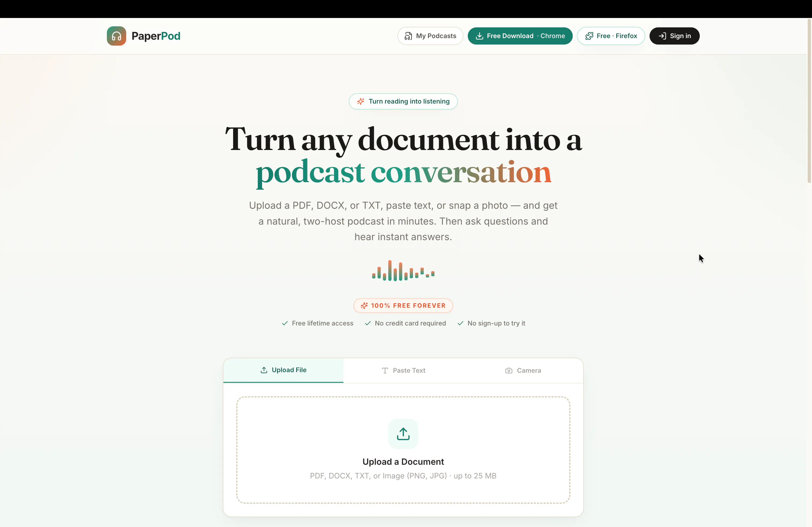This screenshot has height=527, width=812.
Task: Click the audio waveform animation
Action: (x=403, y=271)
